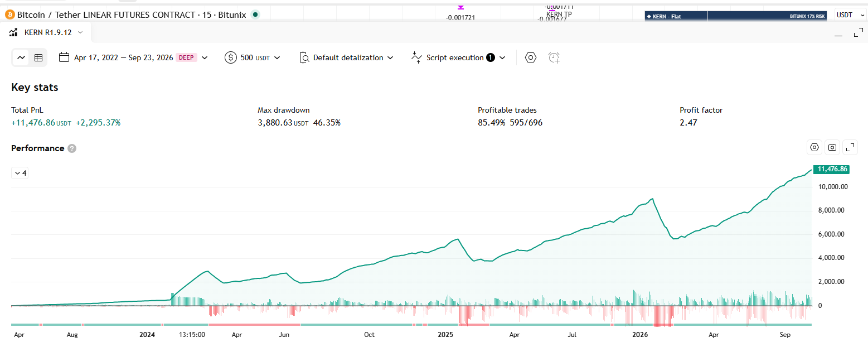The height and width of the screenshot is (342, 868).
Task: Open strategy settings hexagon icon in toolbar
Action: pyautogui.click(x=531, y=57)
